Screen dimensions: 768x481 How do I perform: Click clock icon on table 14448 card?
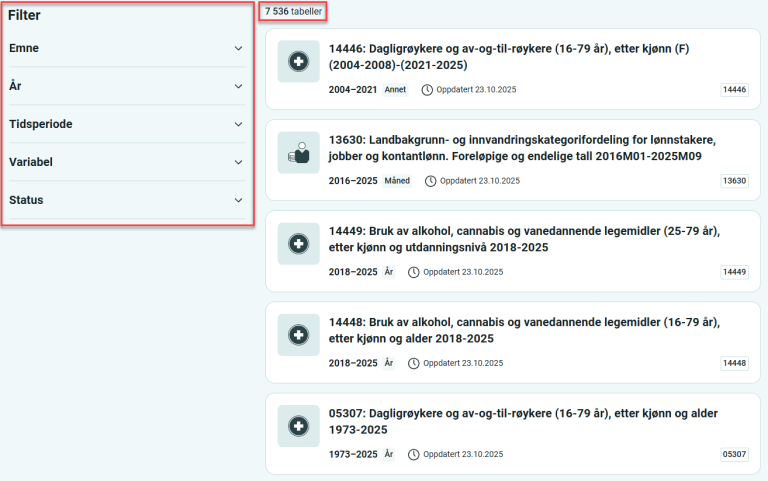pos(414,363)
